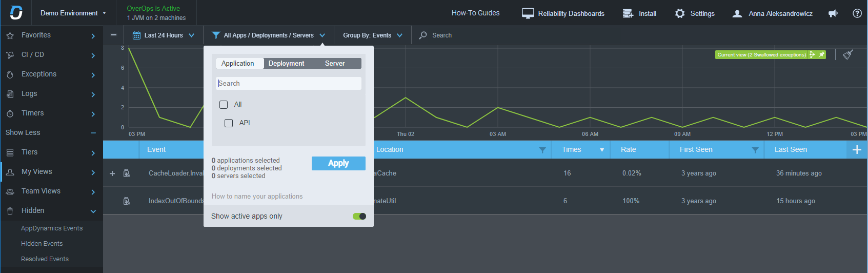Click OverOps is Active status text
Image resolution: width=868 pixels, height=273 pixels.
[x=153, y=9]
